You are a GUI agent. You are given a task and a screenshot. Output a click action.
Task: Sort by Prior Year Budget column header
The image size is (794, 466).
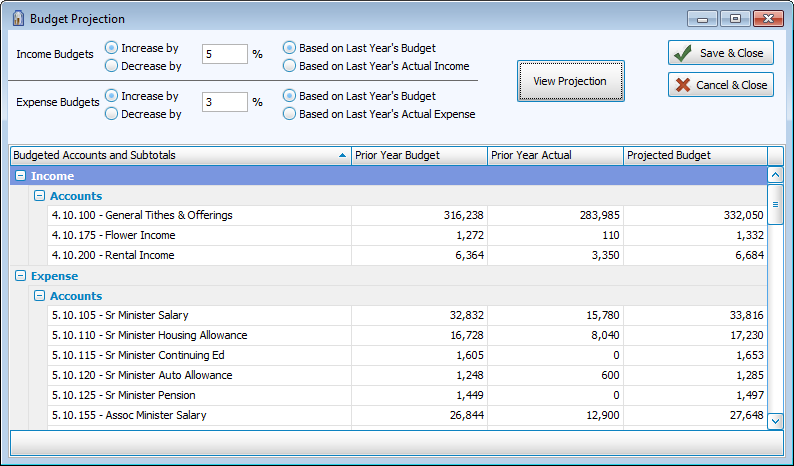[419, 155]
